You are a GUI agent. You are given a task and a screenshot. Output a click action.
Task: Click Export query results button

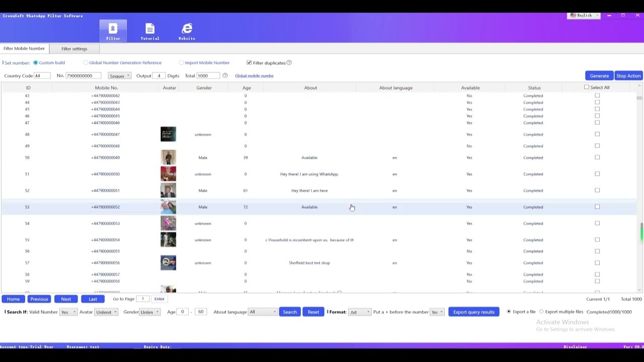click(473, 312)
